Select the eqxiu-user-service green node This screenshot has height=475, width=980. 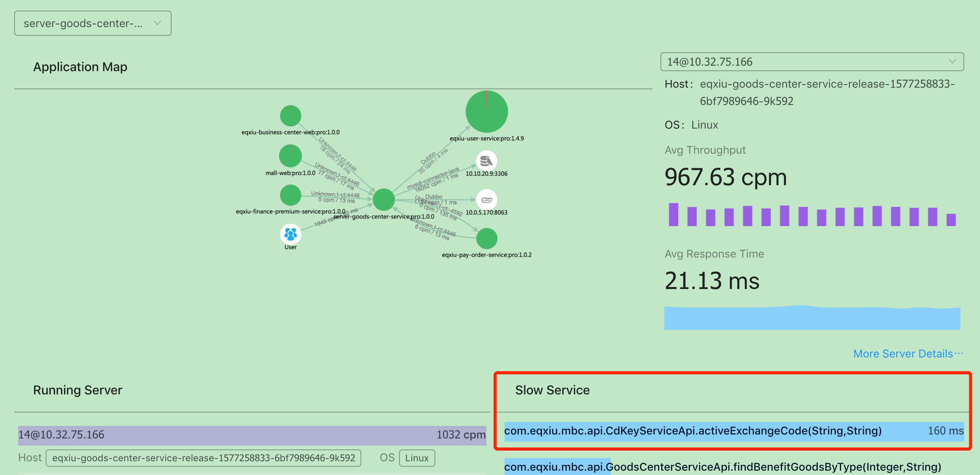(x=486, y=112)
